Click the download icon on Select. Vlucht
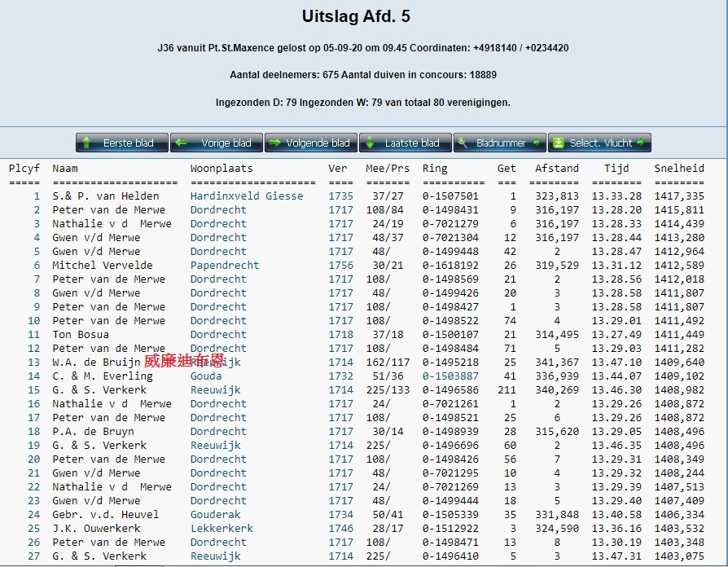 (x=558, y=143)
